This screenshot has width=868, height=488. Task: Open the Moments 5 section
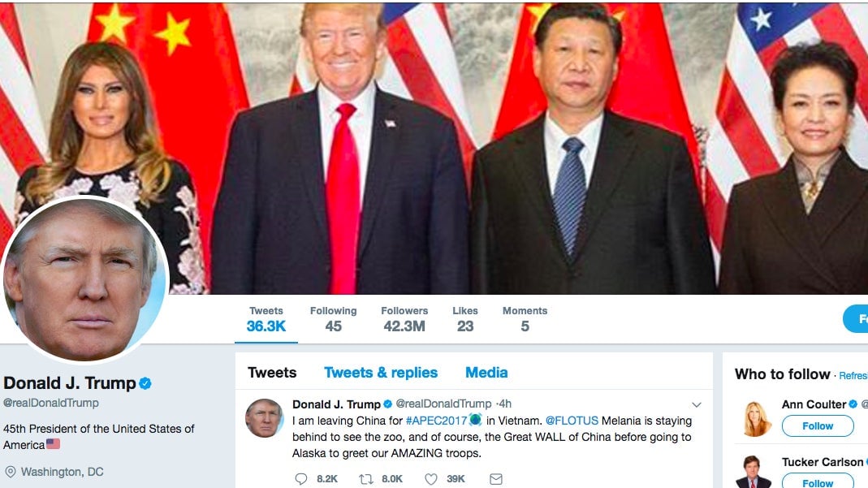(525, 318)
